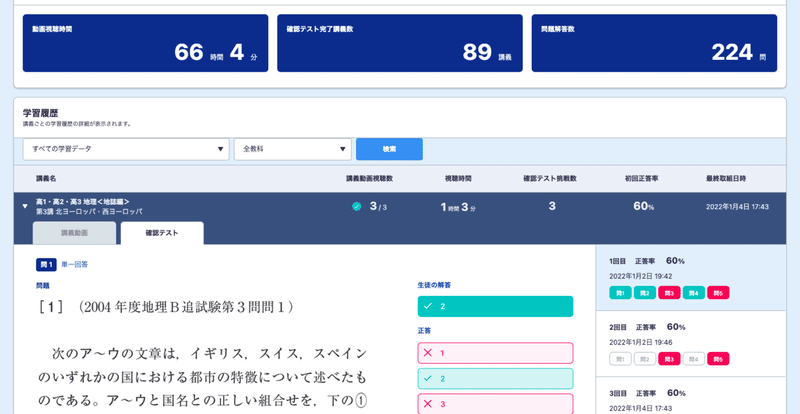Click the 視聴時間 column header

point(458,179)
